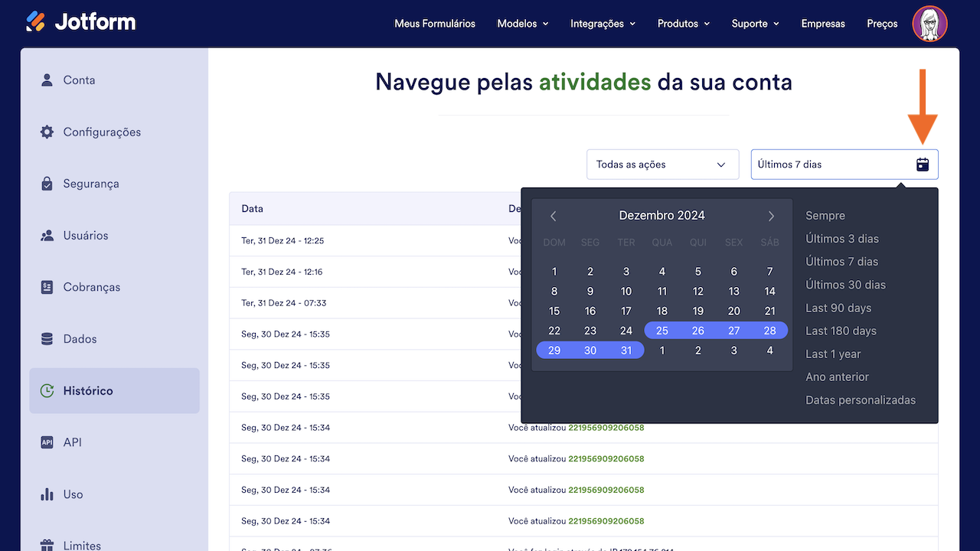Click the Uso bar chart icon
Image resolution: width=980 pixels, height=551 pixels.
pyautogui.click(x=47, y=494)
